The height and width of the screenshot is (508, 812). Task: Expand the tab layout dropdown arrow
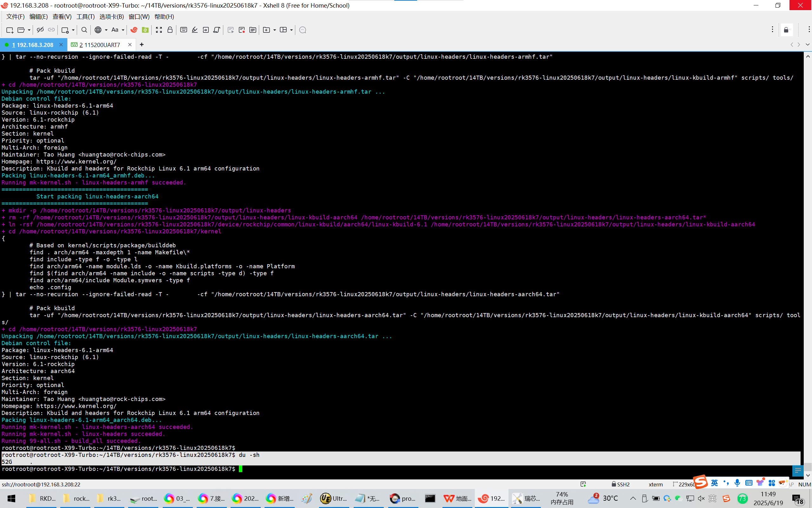[x=291, y=30]
